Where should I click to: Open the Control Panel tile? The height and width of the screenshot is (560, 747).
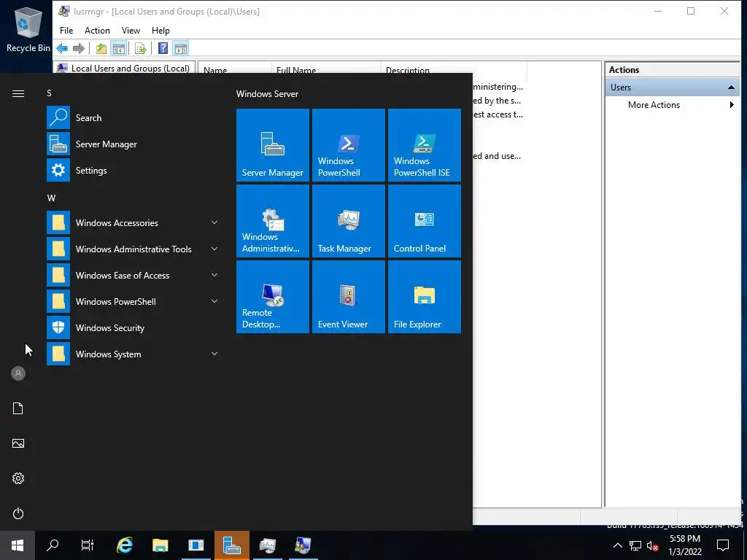pyautogui.click(x=425, y=221)
